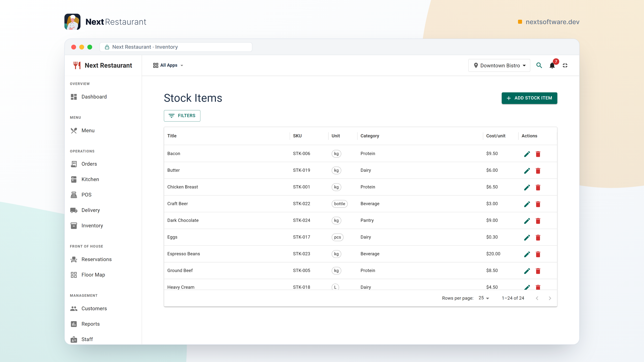This screenshot has height=362, width=644.
Task: Open the notifications bell icon
Action: [x=552, y=65]
